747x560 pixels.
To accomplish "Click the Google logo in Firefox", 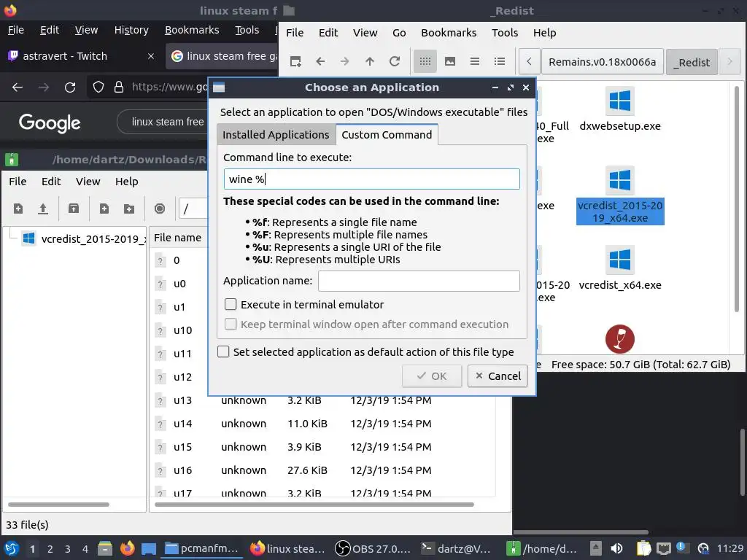I will coord(50,123).
